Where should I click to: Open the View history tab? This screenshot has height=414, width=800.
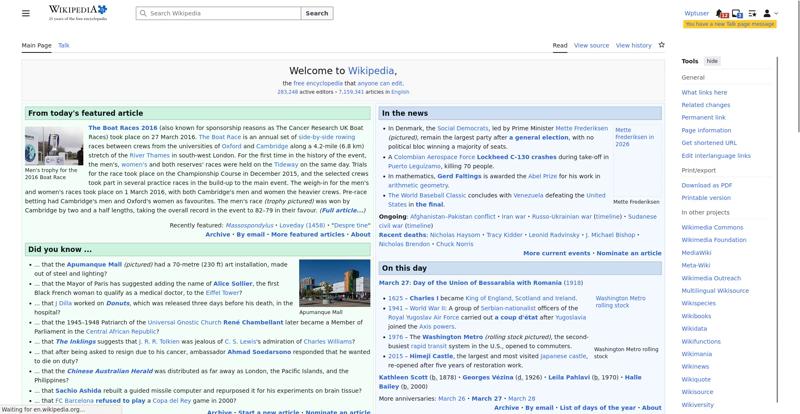click(633, 45)
